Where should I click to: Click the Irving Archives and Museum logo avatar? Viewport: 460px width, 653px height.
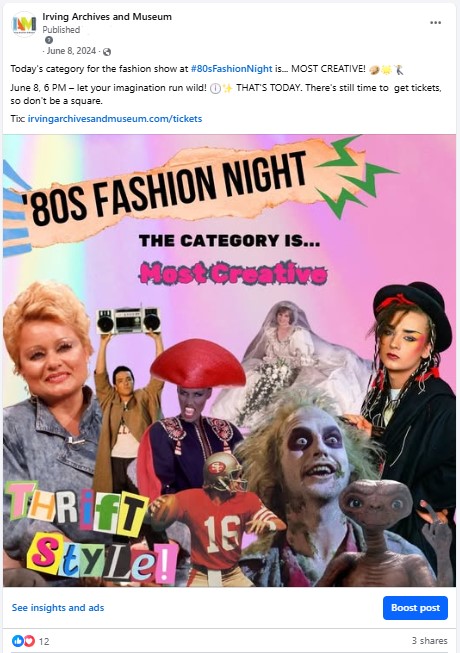[x=24, y=25]
